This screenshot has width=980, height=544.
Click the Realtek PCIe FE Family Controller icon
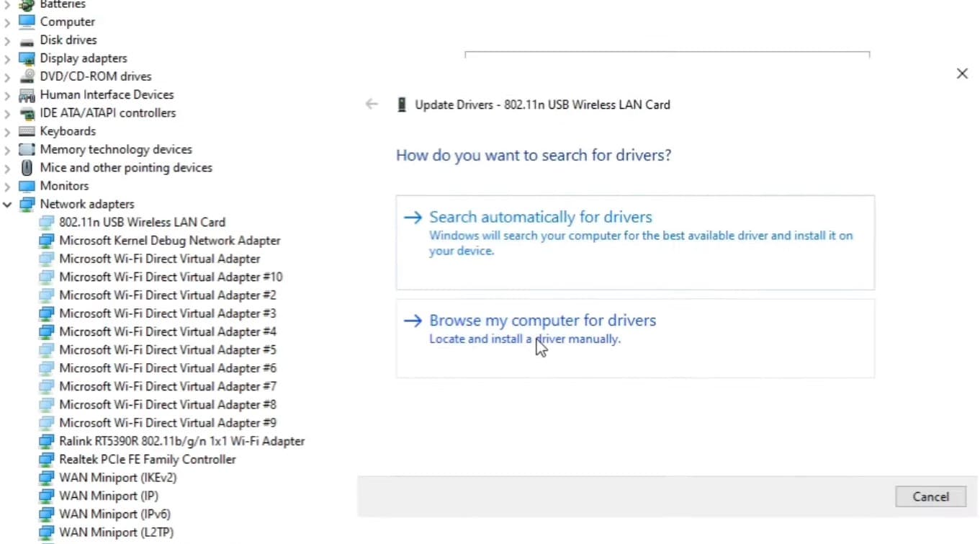pyautogui.click(x=46, y=460)
